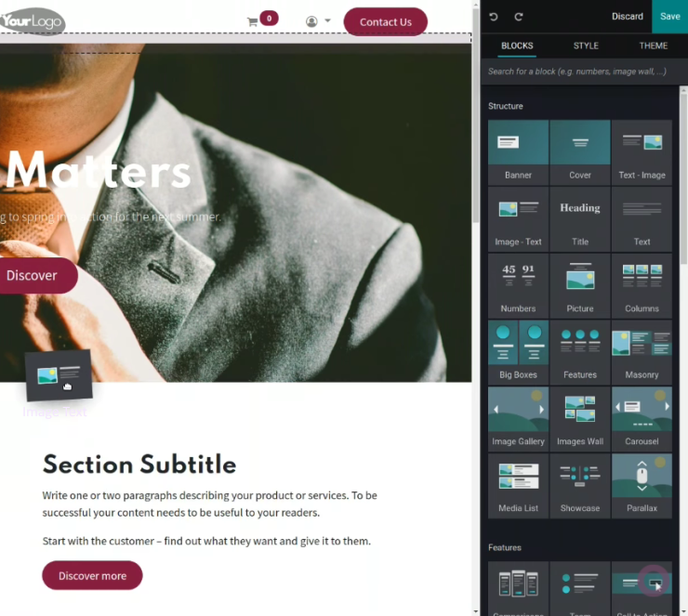Image resolution: width=688 pixels, height=616 pixels.
Task: Choose the Image - Text block
Action: coord(518,218)
